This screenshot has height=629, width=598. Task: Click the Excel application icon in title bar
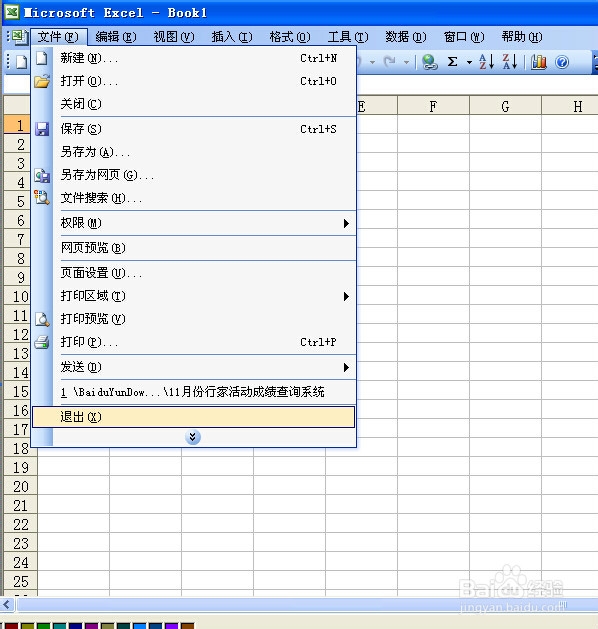click(12, 12)
